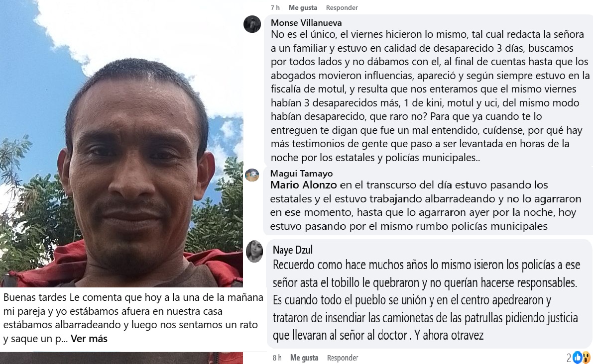
Task: Open the 7 h timestamp link
Action: (x=275, y=7)
